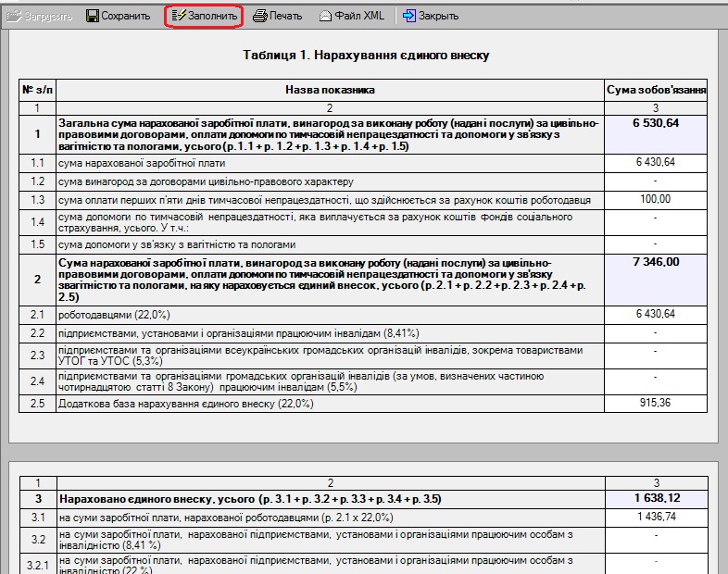This screenshot has height=574, width=728.
Task: Select the empty sum cell of row 1.2
Action: [656, 181]
